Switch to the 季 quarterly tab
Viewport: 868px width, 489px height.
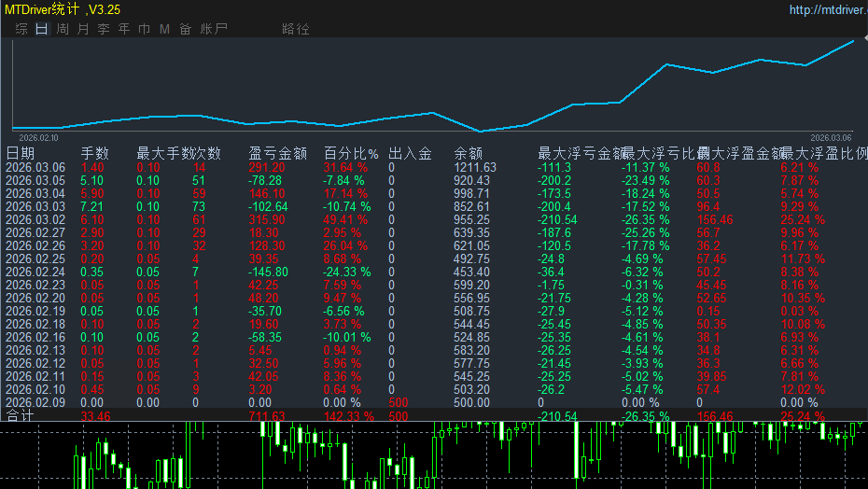tap(104, 29)
